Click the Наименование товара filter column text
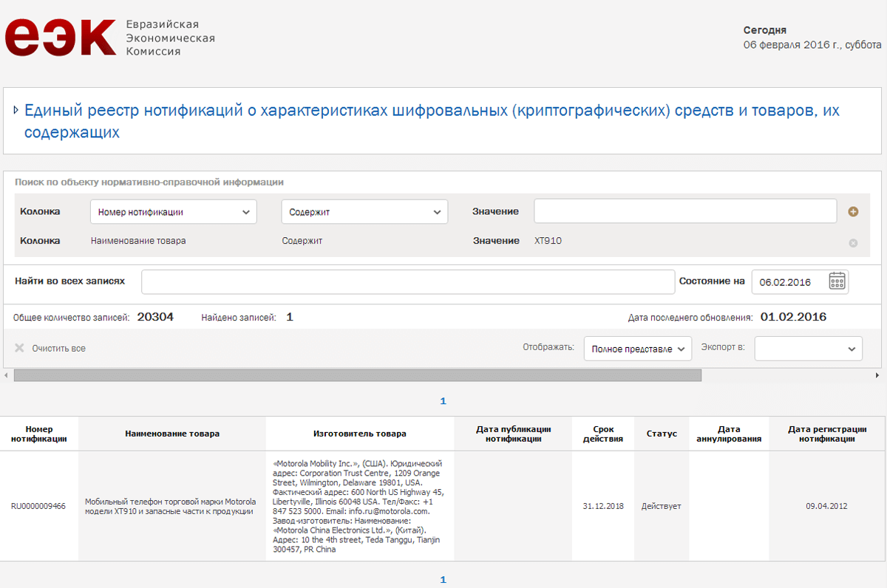Screen dimensions: 887x588 click(138, 241)
